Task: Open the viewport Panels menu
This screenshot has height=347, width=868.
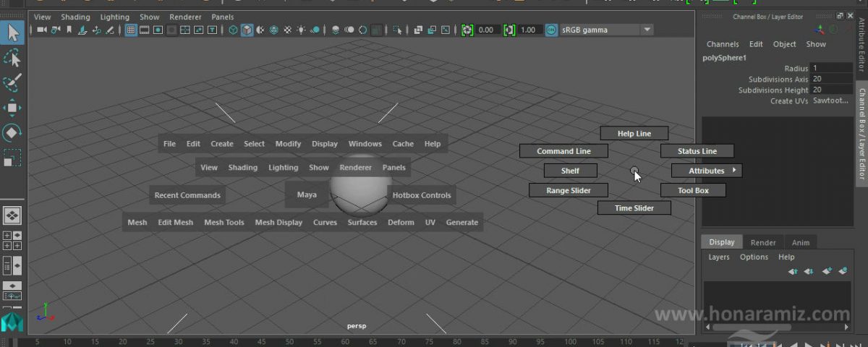Action: click(223, 17)
